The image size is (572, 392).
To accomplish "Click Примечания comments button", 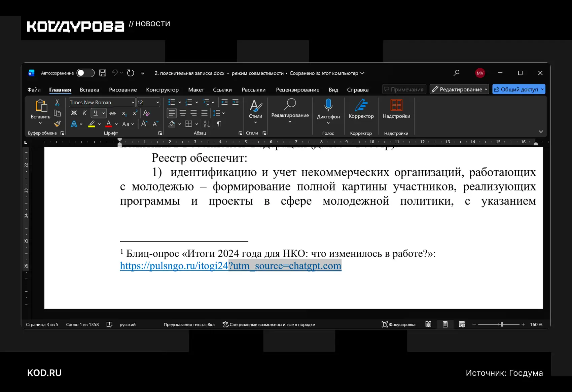I will (404, 89).
